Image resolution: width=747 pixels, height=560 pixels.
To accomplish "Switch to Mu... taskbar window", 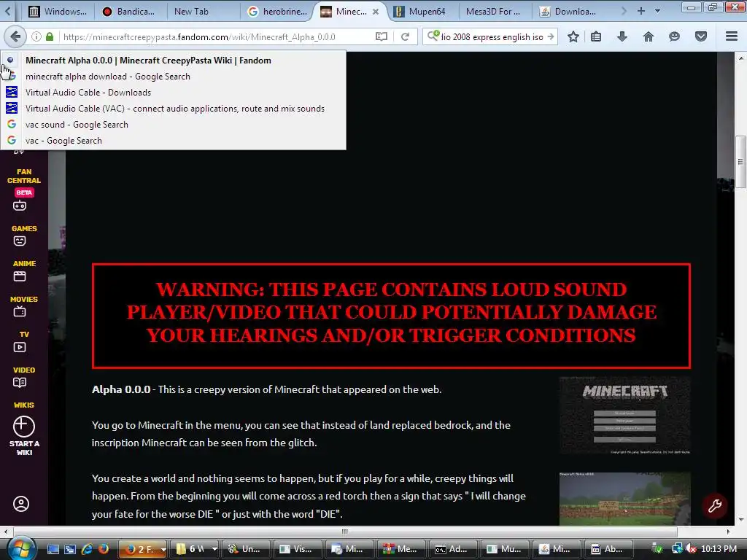I will [x=505, y=549].
